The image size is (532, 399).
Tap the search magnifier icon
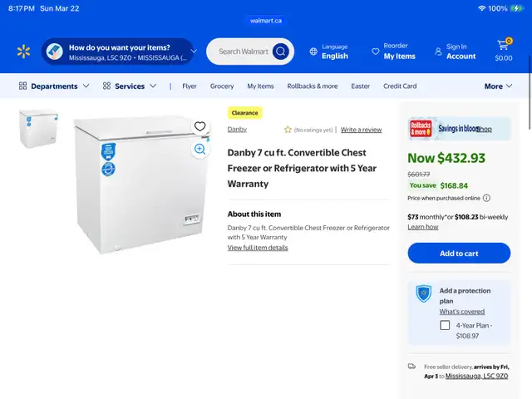click(281, 52)
